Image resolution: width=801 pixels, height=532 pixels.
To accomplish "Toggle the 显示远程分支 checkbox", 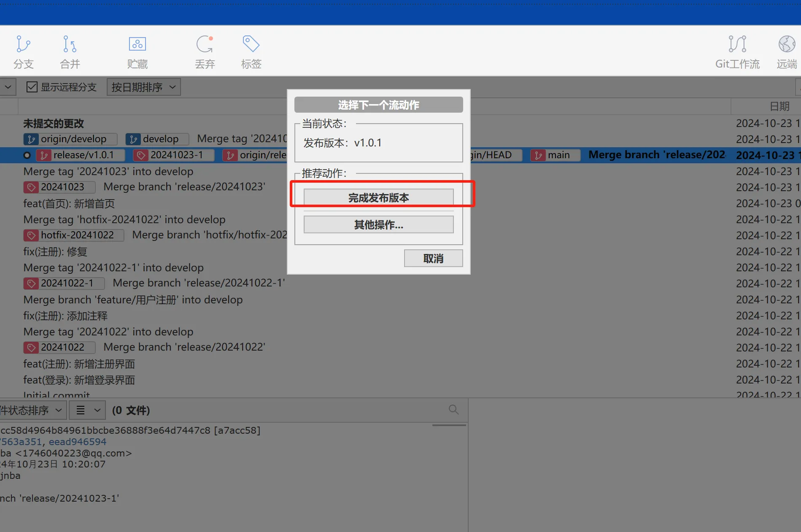I will click(32, 87).
